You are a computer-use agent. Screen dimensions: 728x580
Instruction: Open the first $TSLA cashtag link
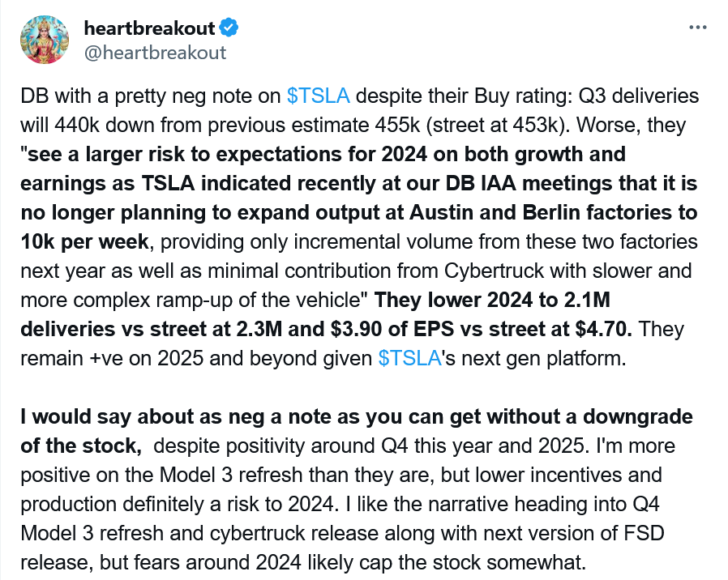pos(318,96)
